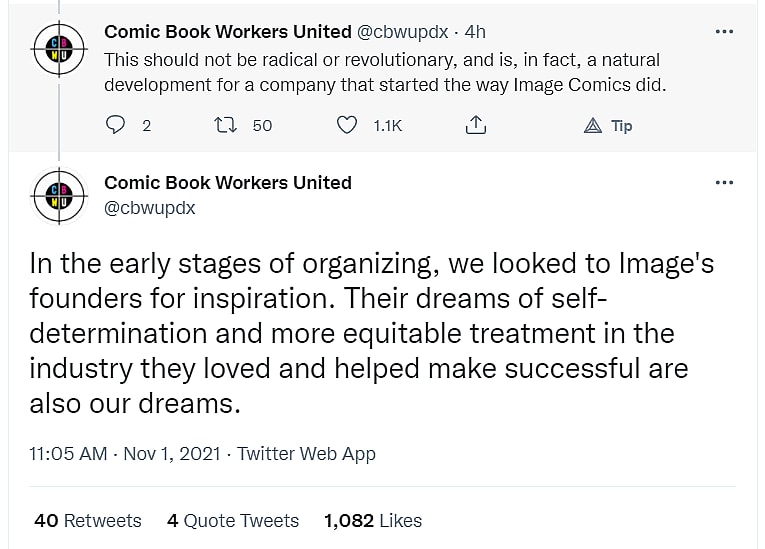This screenshot has width=765, height=549.
Task: Open more options for the main tweet
Action: [x=724, y=183]
